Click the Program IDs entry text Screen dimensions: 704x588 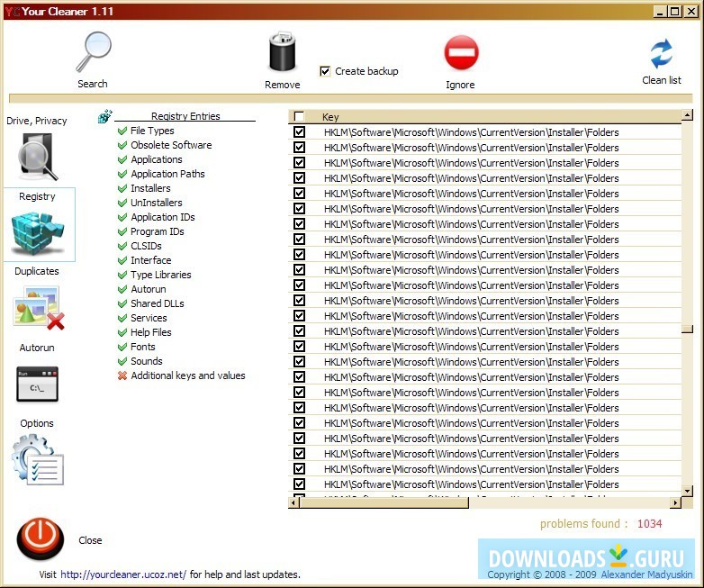(158, 231)
